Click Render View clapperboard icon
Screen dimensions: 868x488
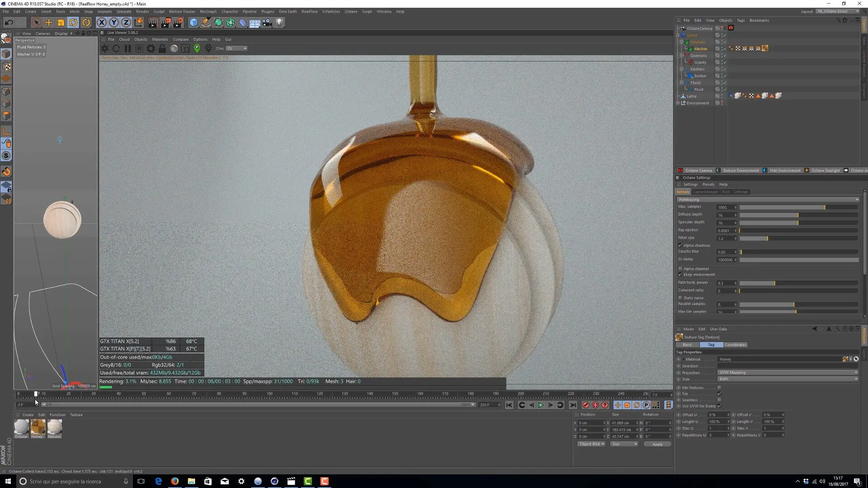point(153,22)
